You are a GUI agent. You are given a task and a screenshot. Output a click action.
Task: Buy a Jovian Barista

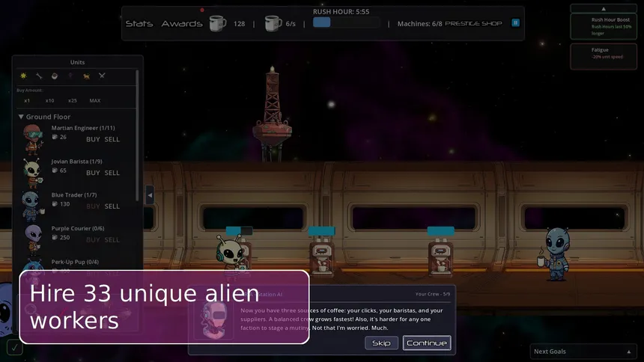[x=93, y=173]
